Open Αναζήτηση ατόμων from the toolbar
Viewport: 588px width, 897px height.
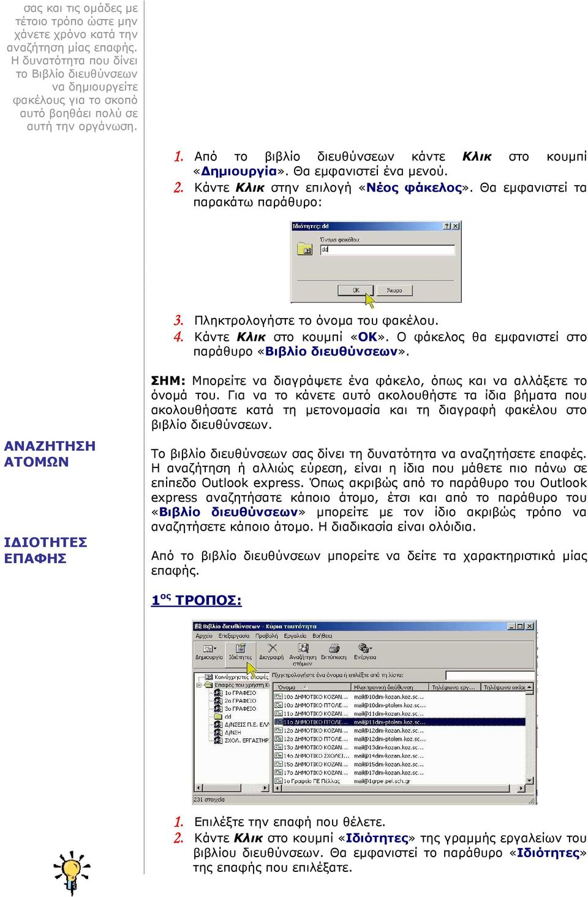303,654
